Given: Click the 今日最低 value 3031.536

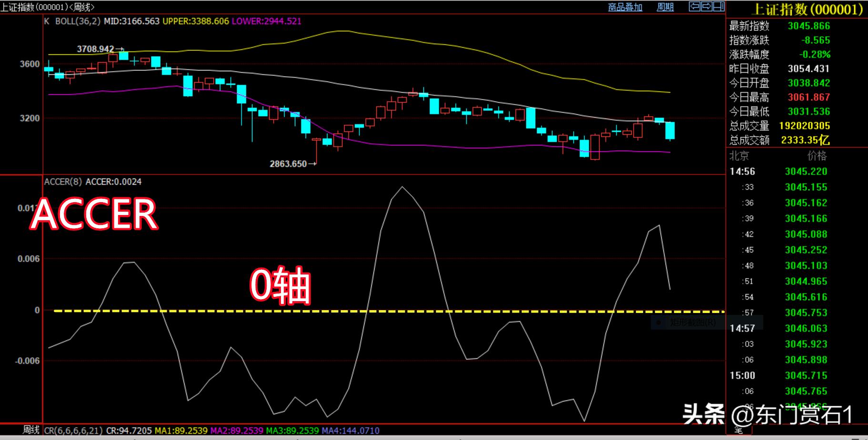Looking at the screenshot, I should 808,112.
